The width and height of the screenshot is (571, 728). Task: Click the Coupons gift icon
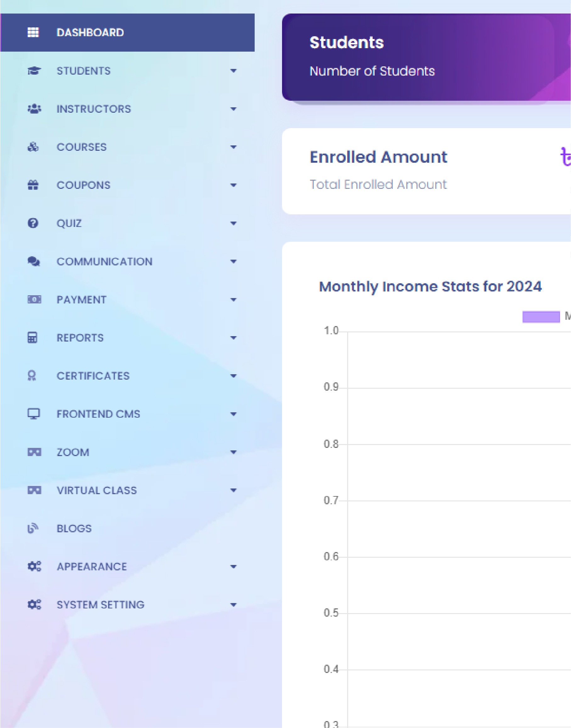point(33,185)
